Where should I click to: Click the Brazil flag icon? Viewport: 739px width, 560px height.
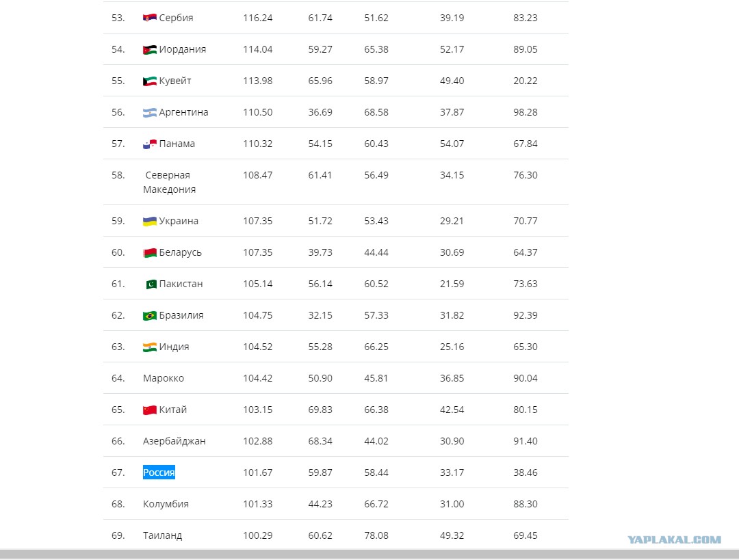(149, 316)
